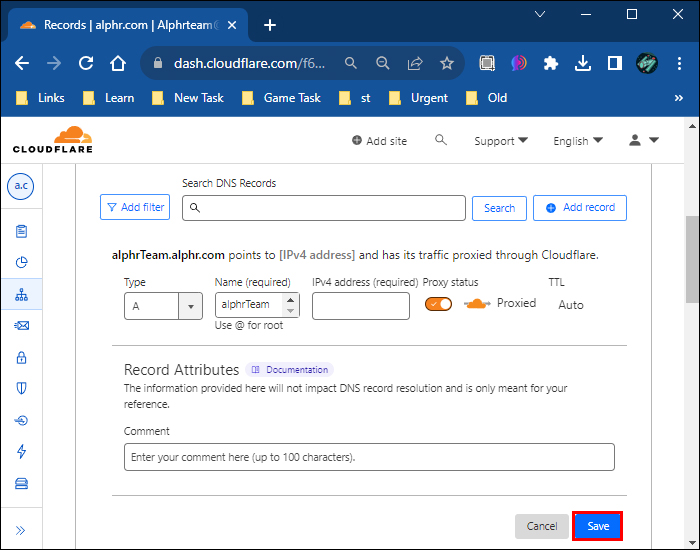Show hidden bookmarks with double chevron

pos(679,98)
